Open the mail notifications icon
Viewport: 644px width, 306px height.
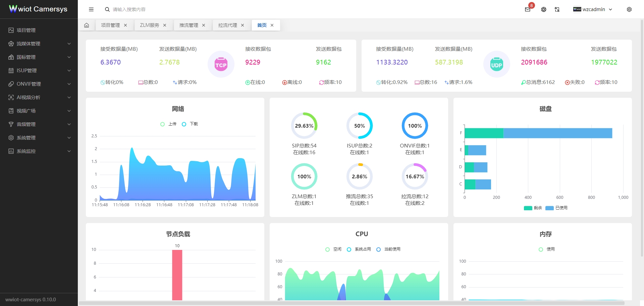[528, 9]
